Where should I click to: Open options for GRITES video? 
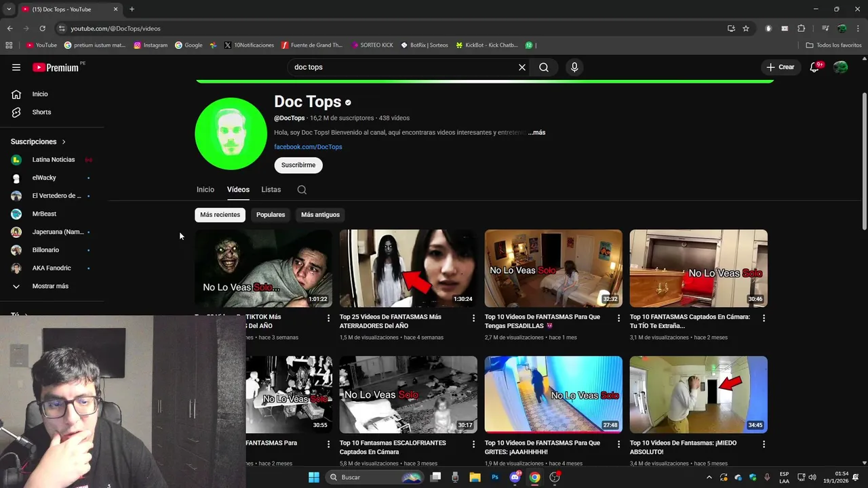618,444
